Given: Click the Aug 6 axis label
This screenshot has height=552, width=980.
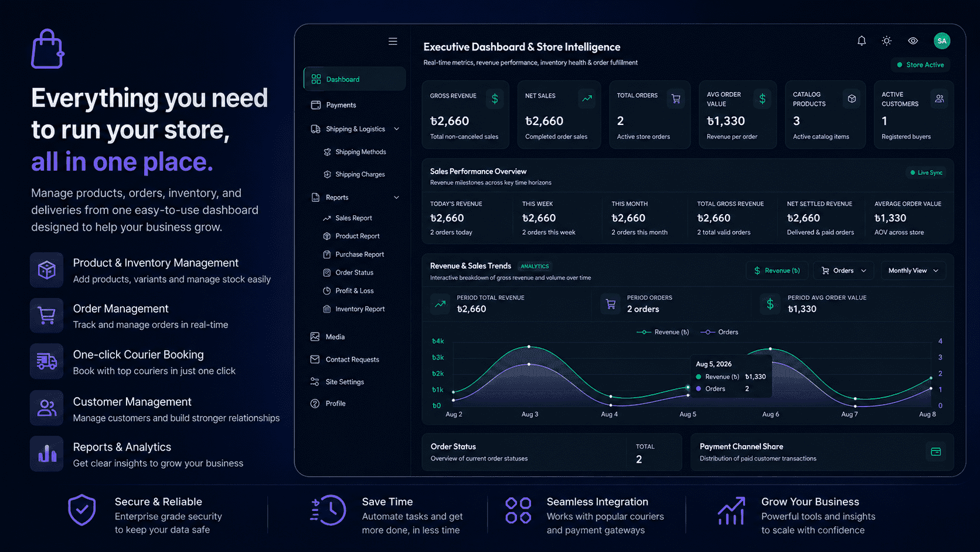Looking at the screenshot, I should (x=770, y=414).
